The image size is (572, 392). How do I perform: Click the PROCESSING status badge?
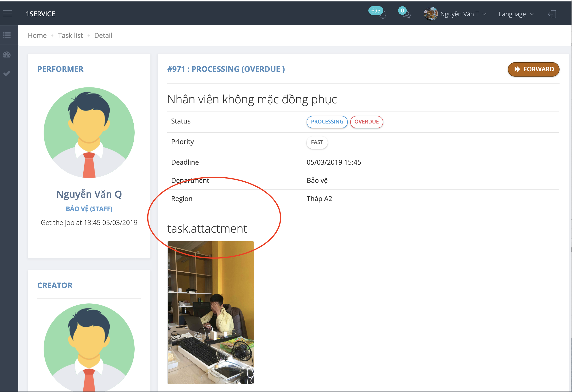coord(327,122)
